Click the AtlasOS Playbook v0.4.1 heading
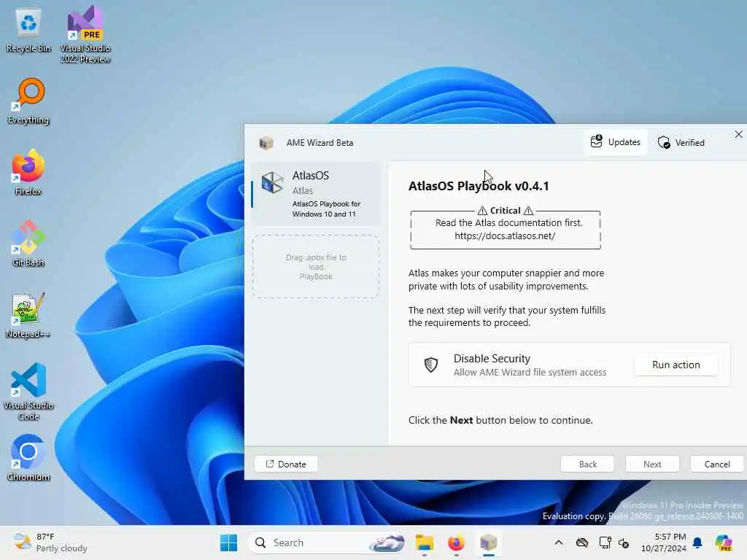Image resolution: width=747 pixels, height=560 pixels. tap(479, 186)
